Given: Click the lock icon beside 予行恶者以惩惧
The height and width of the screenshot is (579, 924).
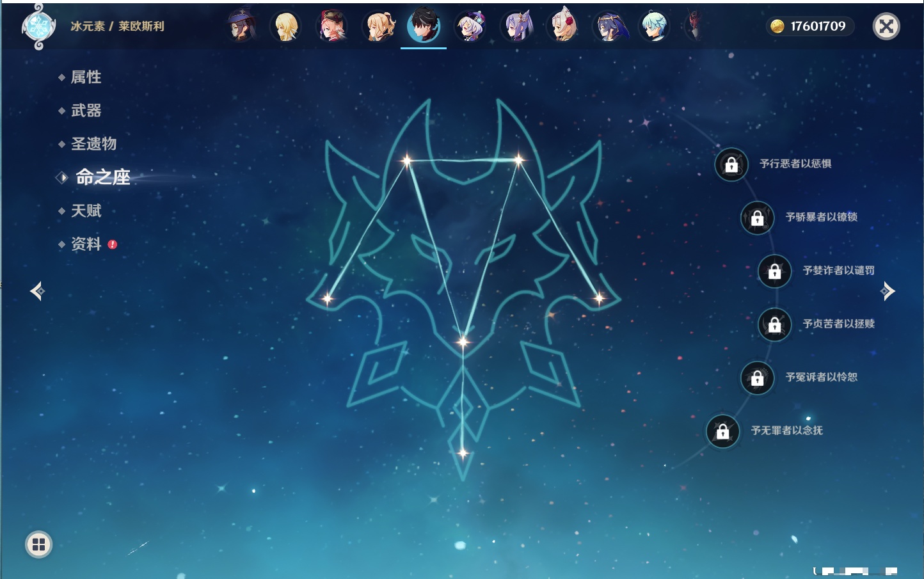Looking at the screenshot, I should pyautogui.click(x=731, y=164).
